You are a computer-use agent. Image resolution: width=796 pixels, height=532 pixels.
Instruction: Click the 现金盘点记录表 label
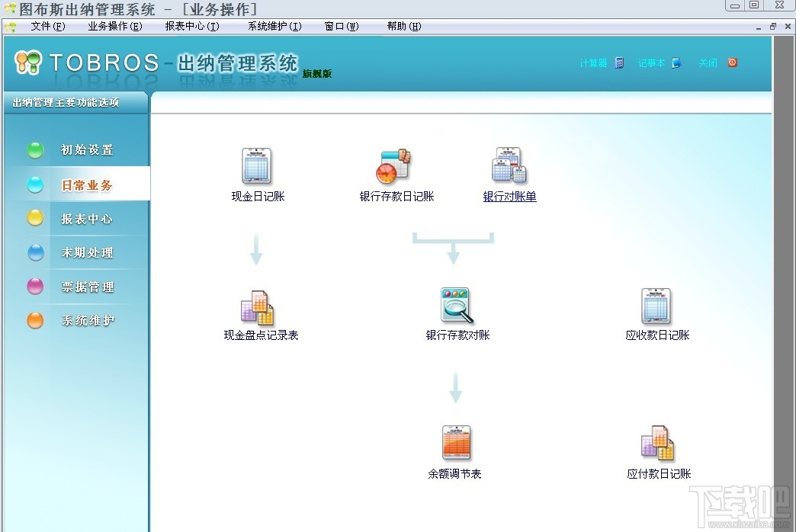(261, 335)
